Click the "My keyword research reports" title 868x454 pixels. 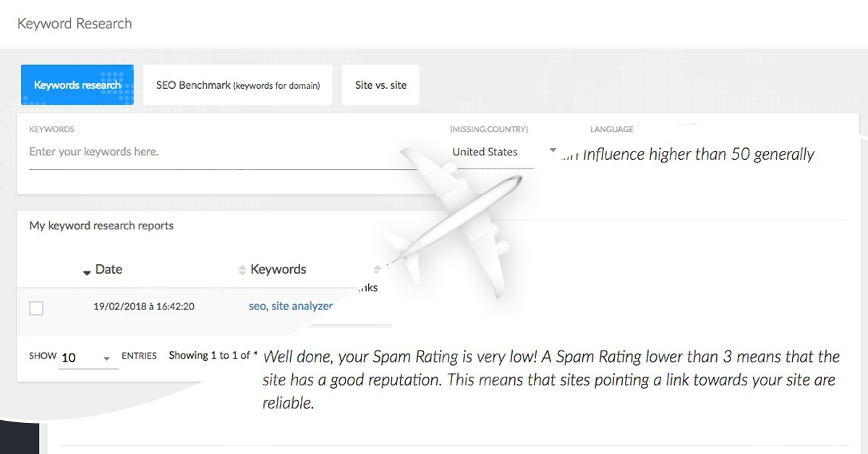point(101,226)
